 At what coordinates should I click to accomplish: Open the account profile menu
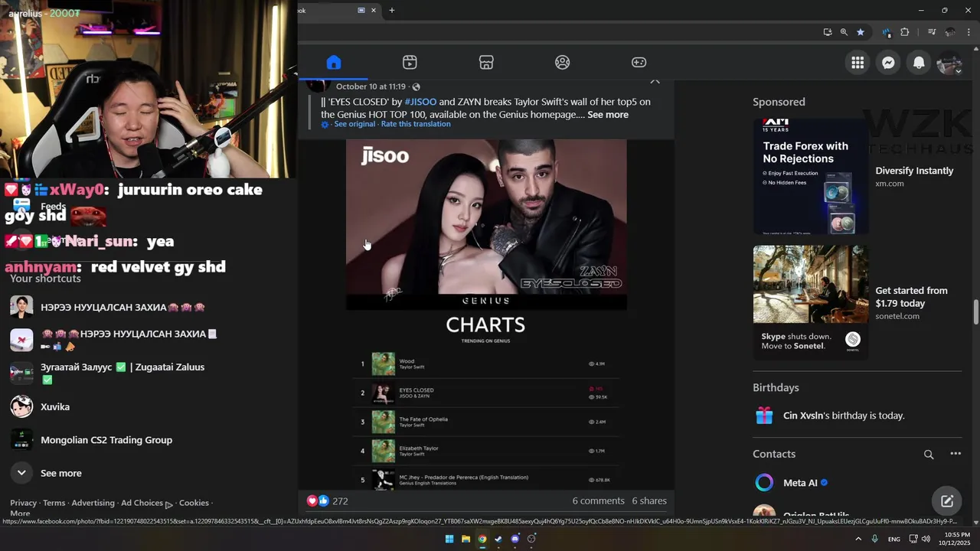[x=949, y=63]
